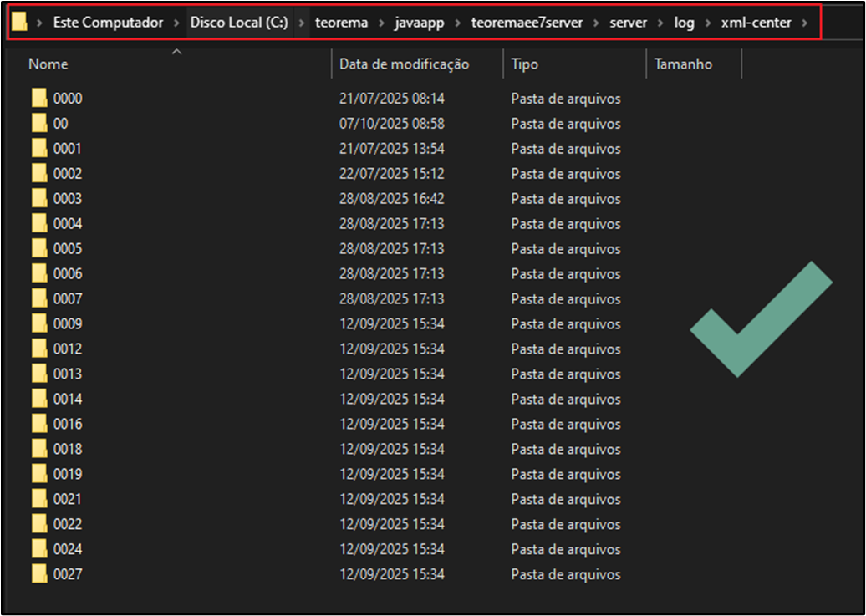The width and height of the screenshot is (866, 616).
Task: Click the folder icon of 0006
Action: pyautogui.click(x=39, y=273)
